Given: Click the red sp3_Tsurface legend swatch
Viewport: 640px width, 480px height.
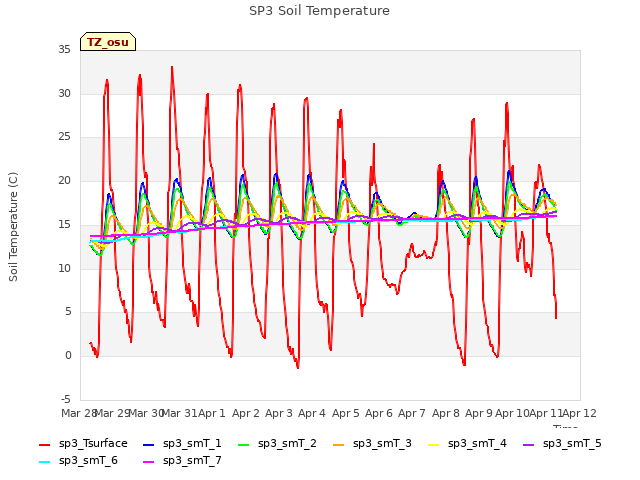Looking at the screenshot, I should pos(44,444).
